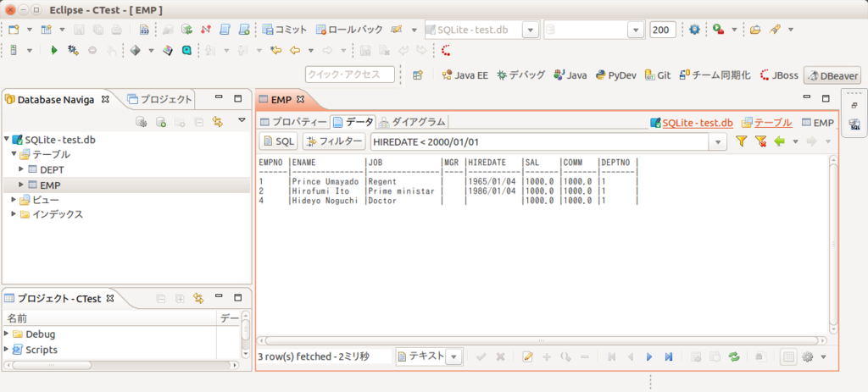
Task: Click the binary 010 toolbar icon
Action: [x=144, y=30]
